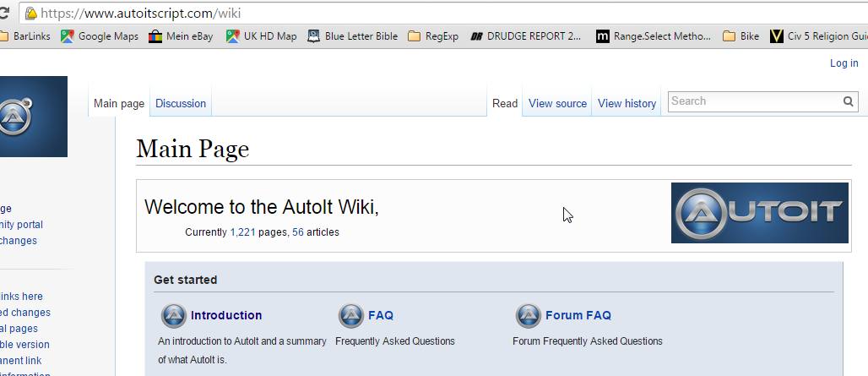Click the browser reload icon

tap(3, 13)
